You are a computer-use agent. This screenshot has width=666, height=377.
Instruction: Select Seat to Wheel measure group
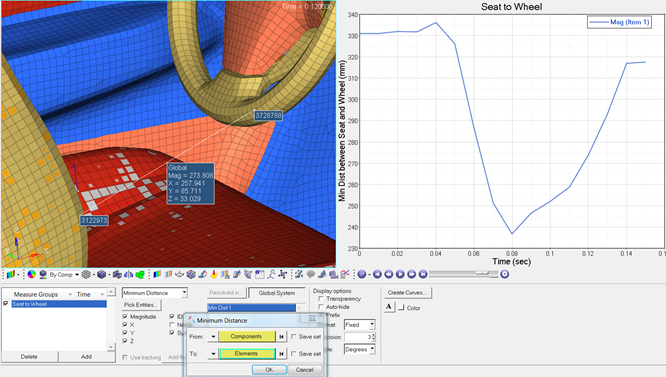coord(59,304)
